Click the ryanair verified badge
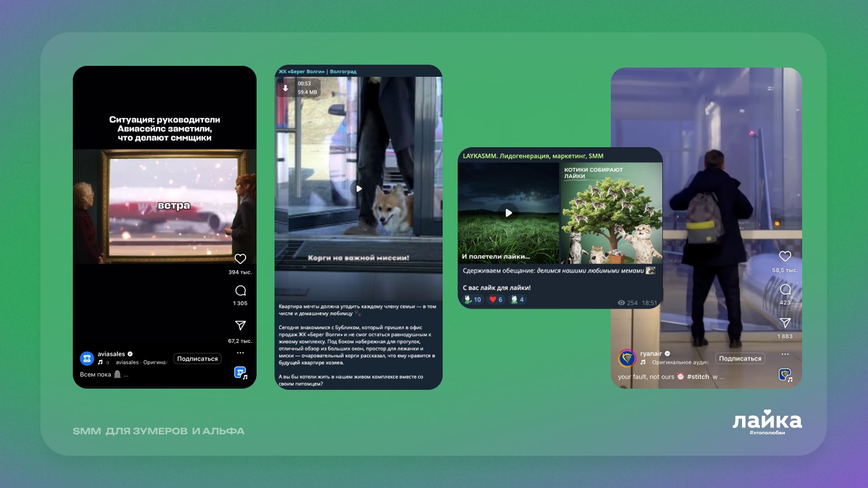 point(667,353)
